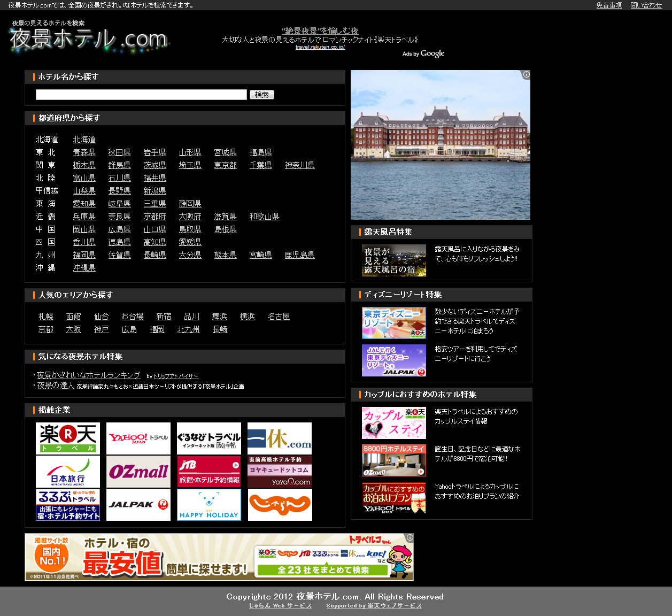Open the トリップアドバイザー link
Screen dimensions: 672x616
[176, 376]
